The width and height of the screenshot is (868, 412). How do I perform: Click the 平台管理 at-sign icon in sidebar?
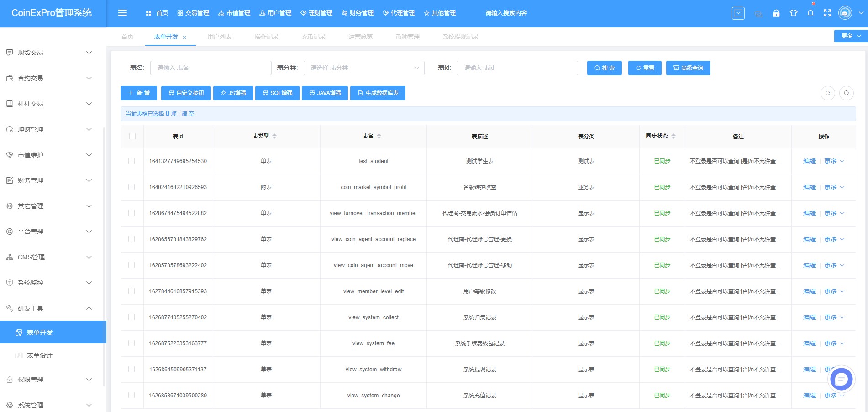click(10, 232)
